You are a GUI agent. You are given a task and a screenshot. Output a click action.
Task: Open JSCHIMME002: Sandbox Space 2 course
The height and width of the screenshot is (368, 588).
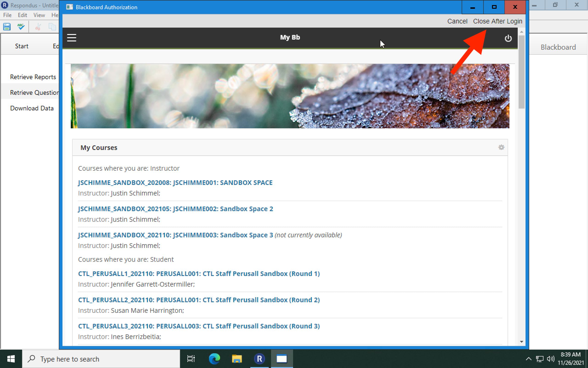[x=175, y=209]
